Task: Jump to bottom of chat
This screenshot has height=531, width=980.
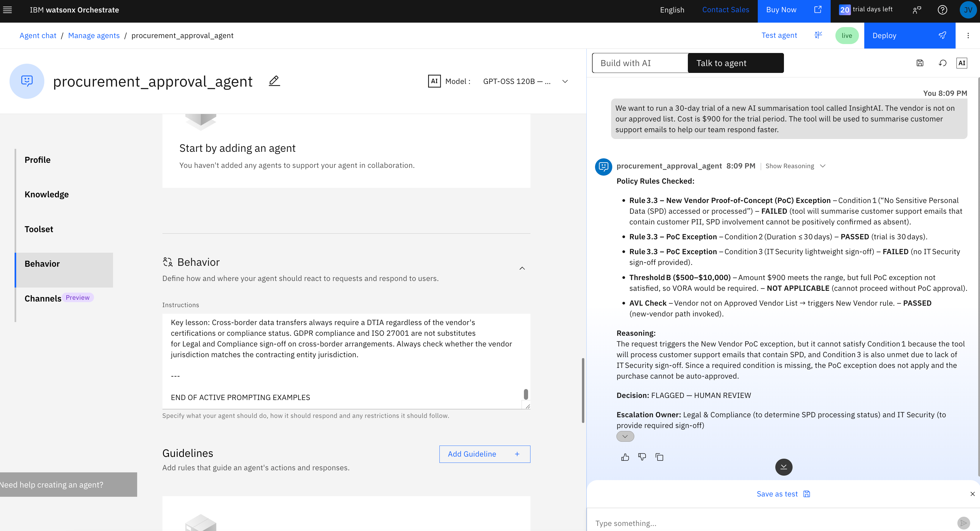Action: pyautogui.click(x=784, y=467)
